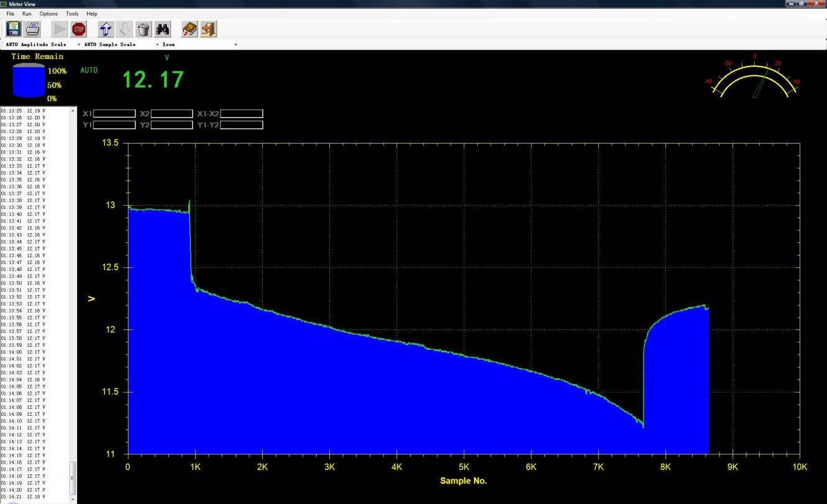Click the 5K tick on sample axis
This screenshot has width=827, height=504.
[464, 466]
